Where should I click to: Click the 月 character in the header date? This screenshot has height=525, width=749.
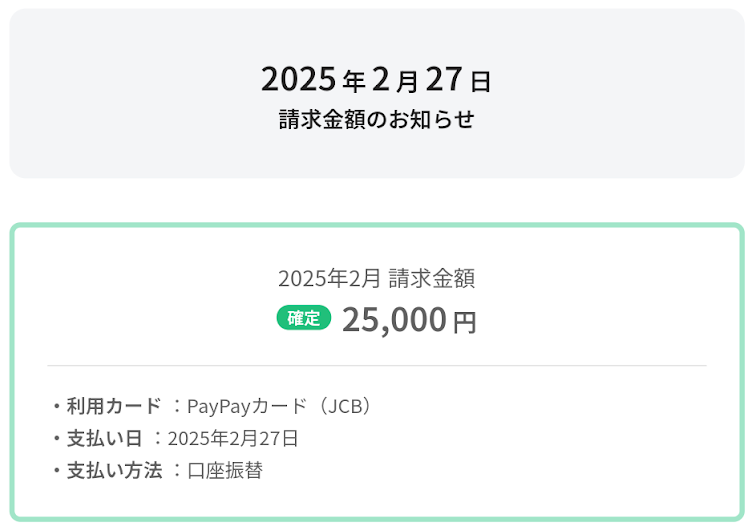tap(407, 80)
